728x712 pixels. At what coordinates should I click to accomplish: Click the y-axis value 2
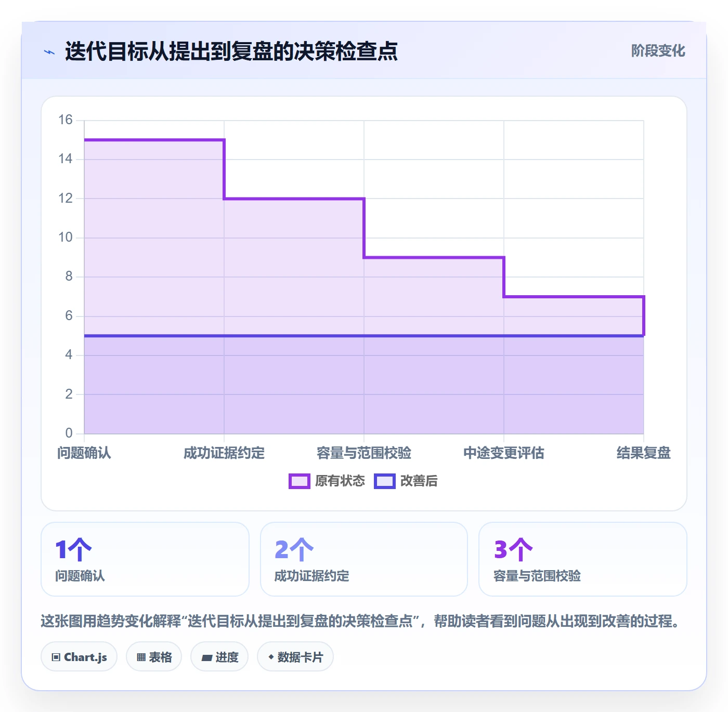click(x=69, y=394)
